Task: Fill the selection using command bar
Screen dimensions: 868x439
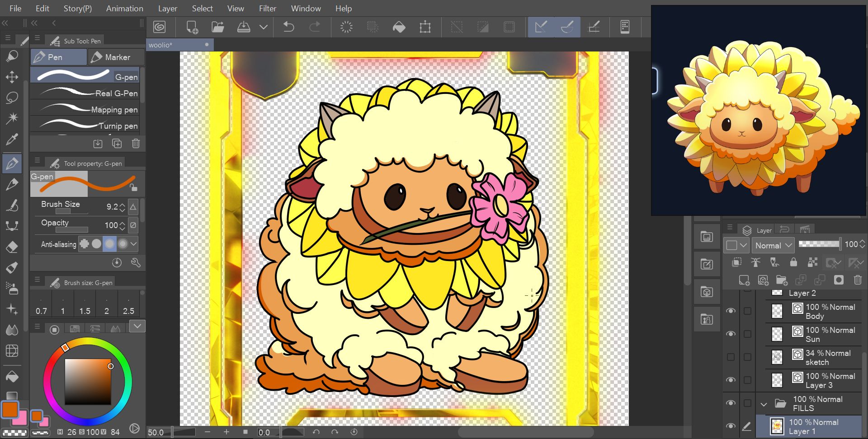Action: click(399, 27)
